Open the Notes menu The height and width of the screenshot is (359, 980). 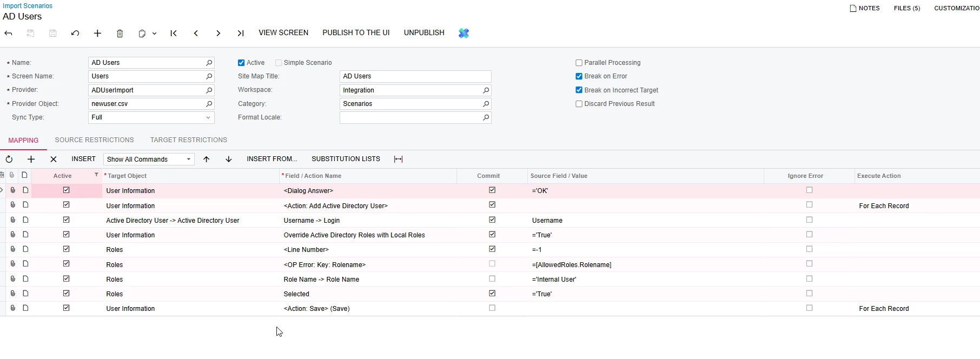click(864, 8)
